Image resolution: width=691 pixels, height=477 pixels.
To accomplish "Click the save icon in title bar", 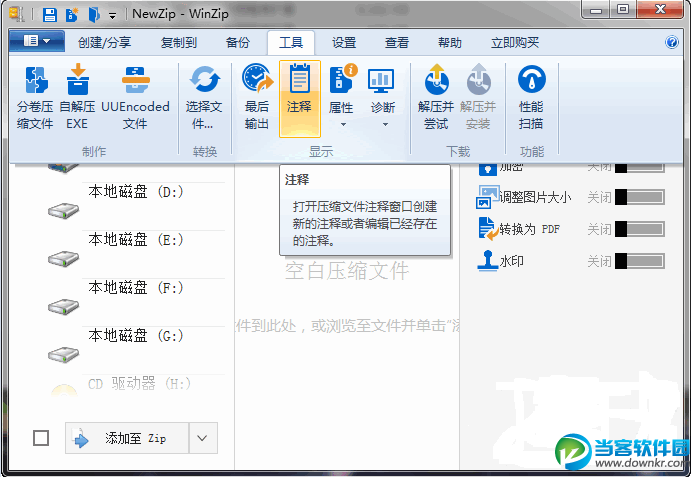I will [x=50, y=15].
